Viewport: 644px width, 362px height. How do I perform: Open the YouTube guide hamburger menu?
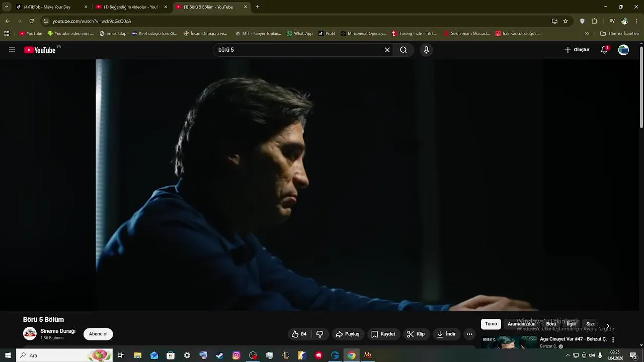(x=12, y=50)
